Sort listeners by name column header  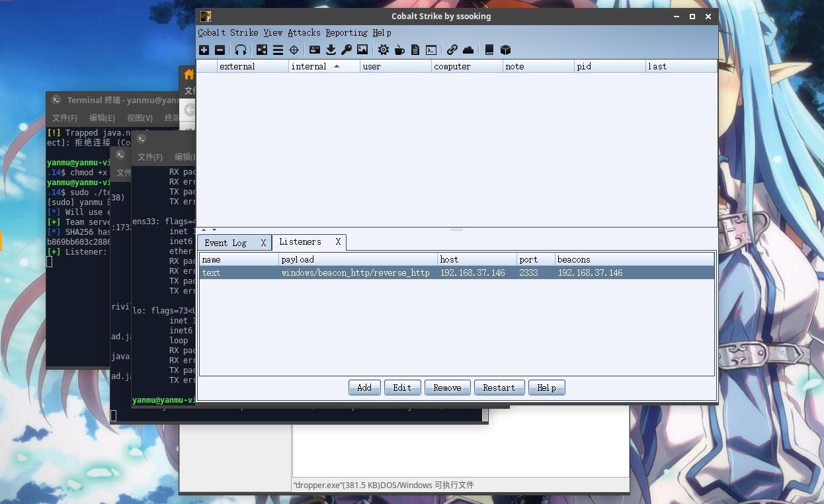click(x=239, y=259)
